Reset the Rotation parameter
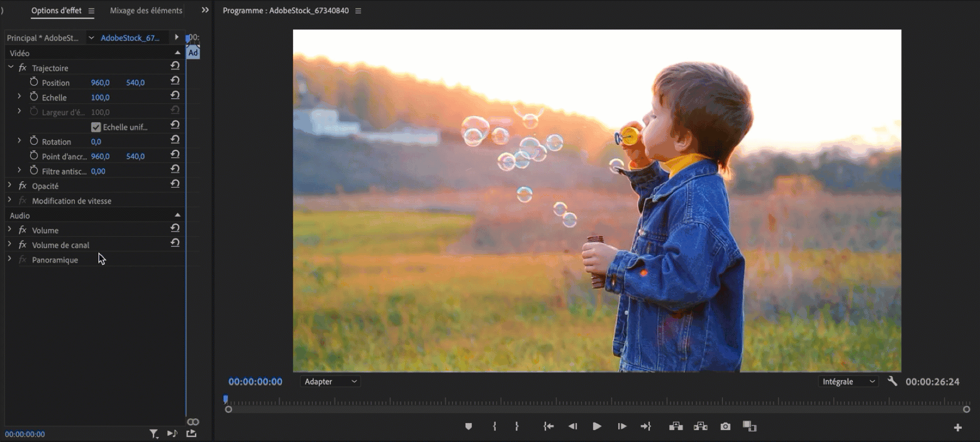The height and width of the screenshot is (442, 980). click(175, 140)
